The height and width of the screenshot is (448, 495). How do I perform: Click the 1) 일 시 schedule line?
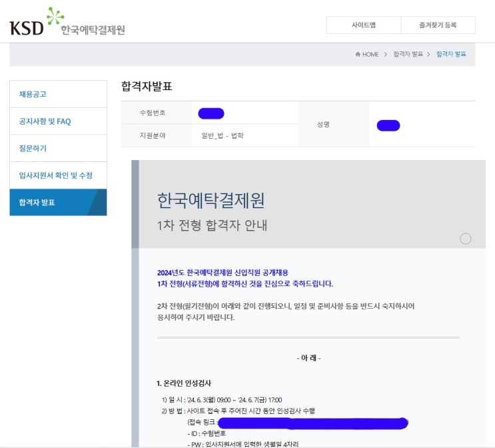coord(222,400)
